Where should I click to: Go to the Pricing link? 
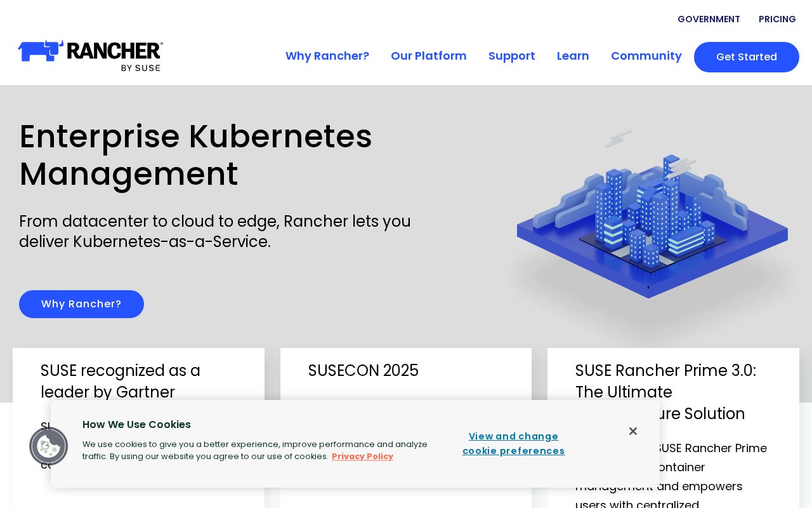[777, 19]
